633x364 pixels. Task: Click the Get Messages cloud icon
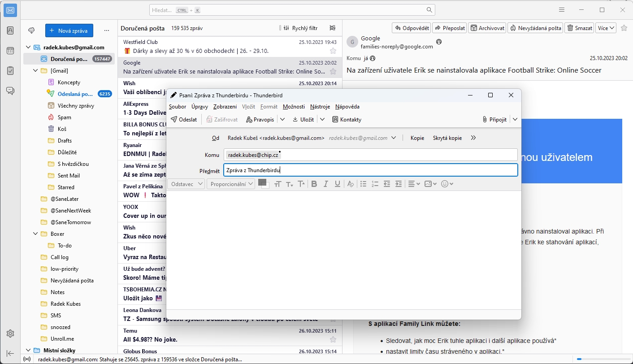coord(31,30)
